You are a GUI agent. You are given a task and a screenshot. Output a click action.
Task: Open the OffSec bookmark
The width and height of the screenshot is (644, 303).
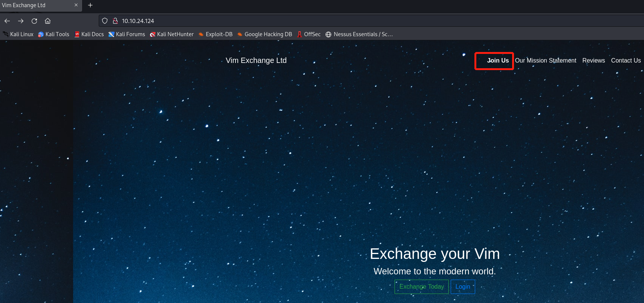(x=309, y=34)
